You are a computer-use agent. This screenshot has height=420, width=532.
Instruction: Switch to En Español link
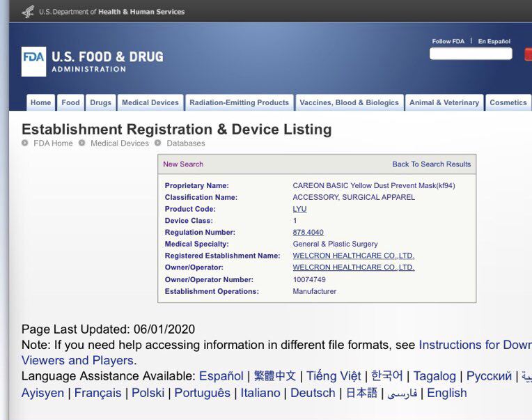(x=494, y=41)
